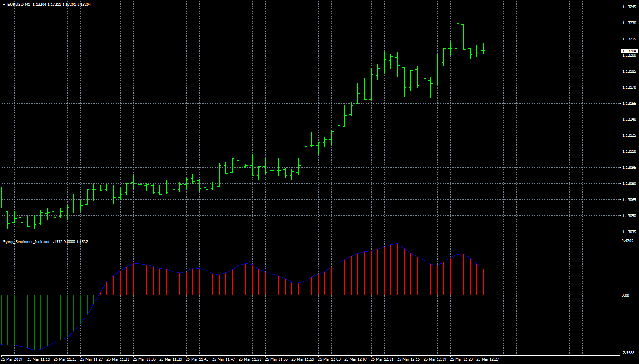Click the current price tag 1.13204

[630, 51]
